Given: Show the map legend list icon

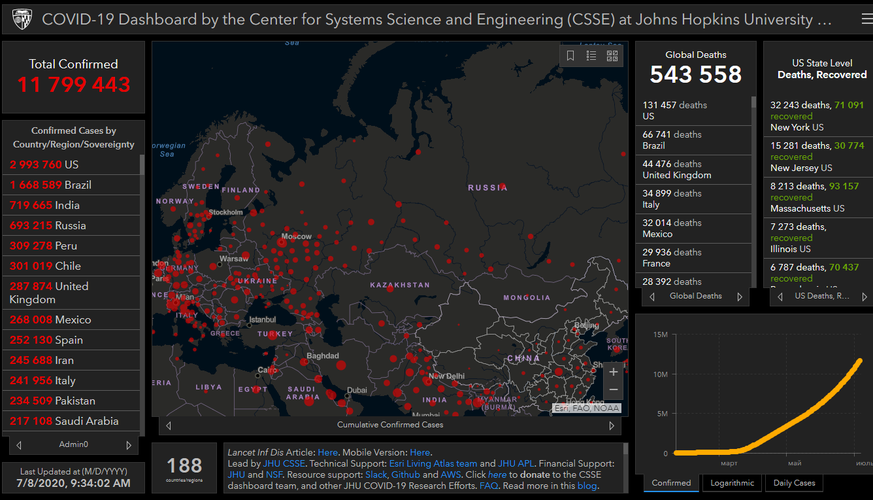Looking at the screenshot, I should 591,56.
